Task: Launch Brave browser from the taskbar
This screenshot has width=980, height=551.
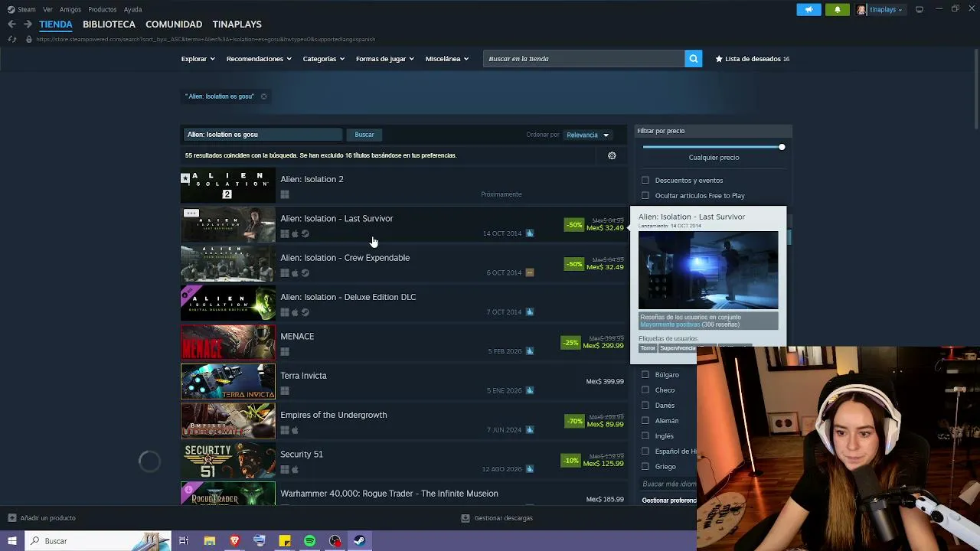Action: [x=234, y=541]
